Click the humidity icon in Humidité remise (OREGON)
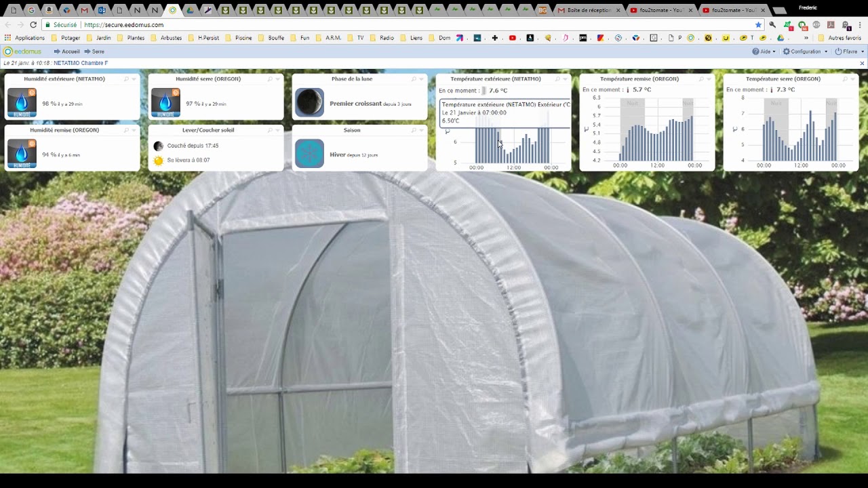 click(x=22, y=154)
